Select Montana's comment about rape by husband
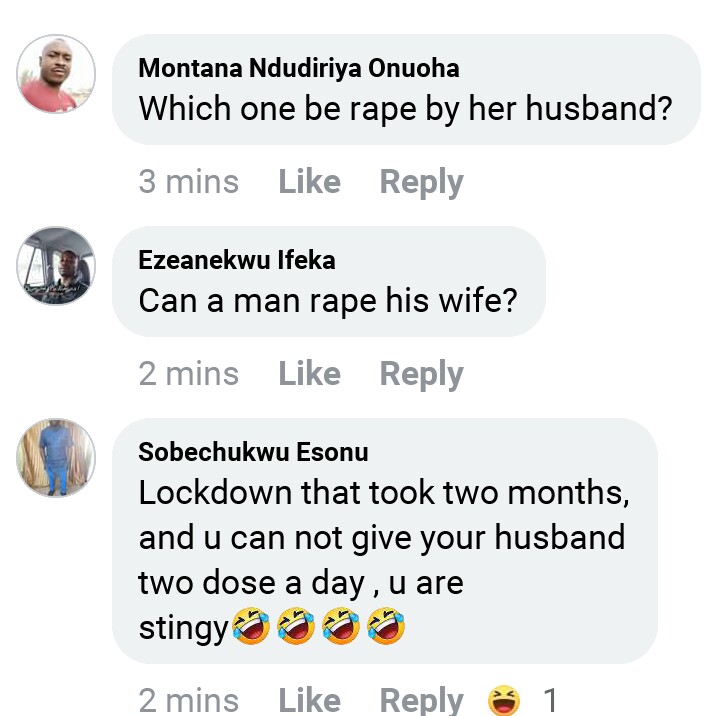 [x=404, y=108]
